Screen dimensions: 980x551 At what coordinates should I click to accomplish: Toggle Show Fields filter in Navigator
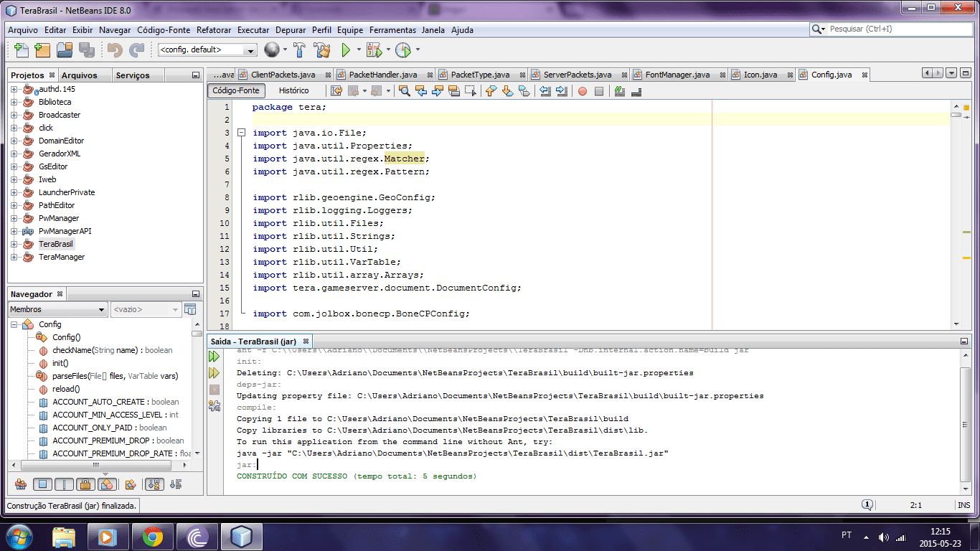43,484
